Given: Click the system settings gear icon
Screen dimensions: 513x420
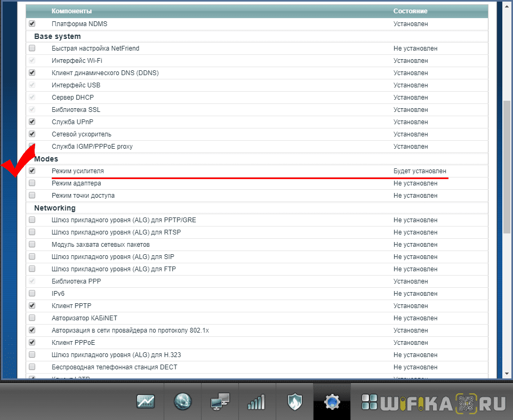Looking at the screenshot, I should click(x=332, y=402).
